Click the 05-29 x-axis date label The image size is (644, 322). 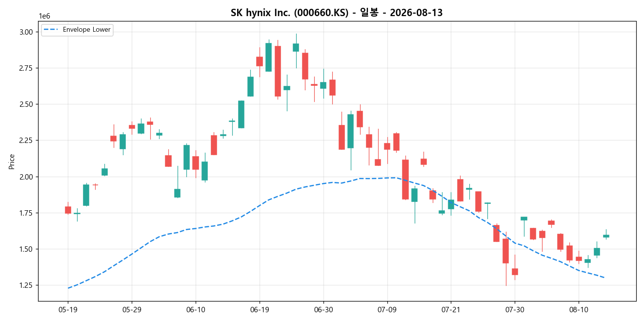pyautogui.click(x=132, y=310)
